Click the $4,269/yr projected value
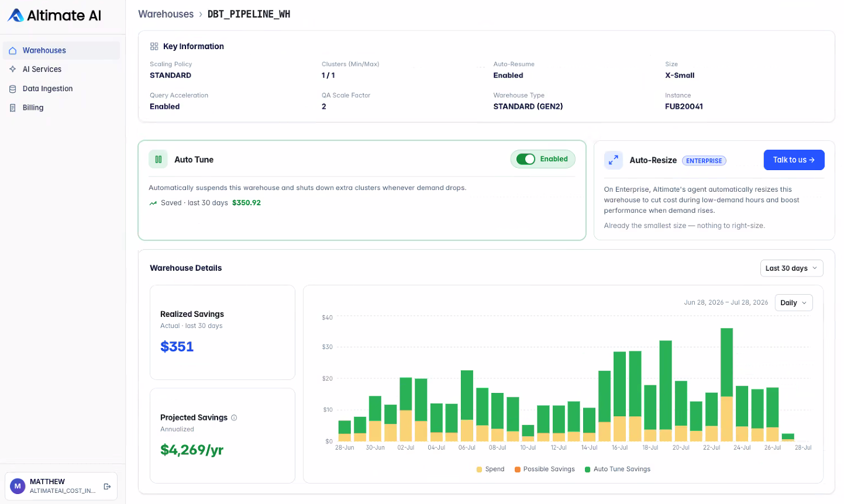 pos(192,450)
